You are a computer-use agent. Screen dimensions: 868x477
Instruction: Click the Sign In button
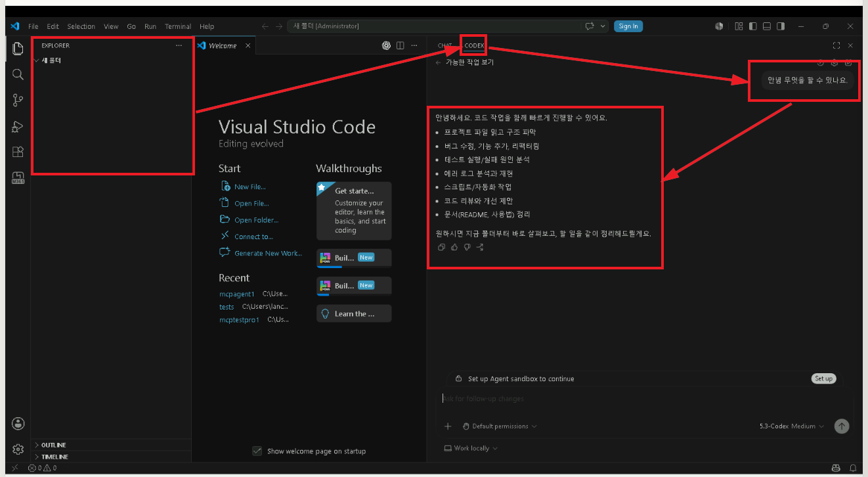628,26
